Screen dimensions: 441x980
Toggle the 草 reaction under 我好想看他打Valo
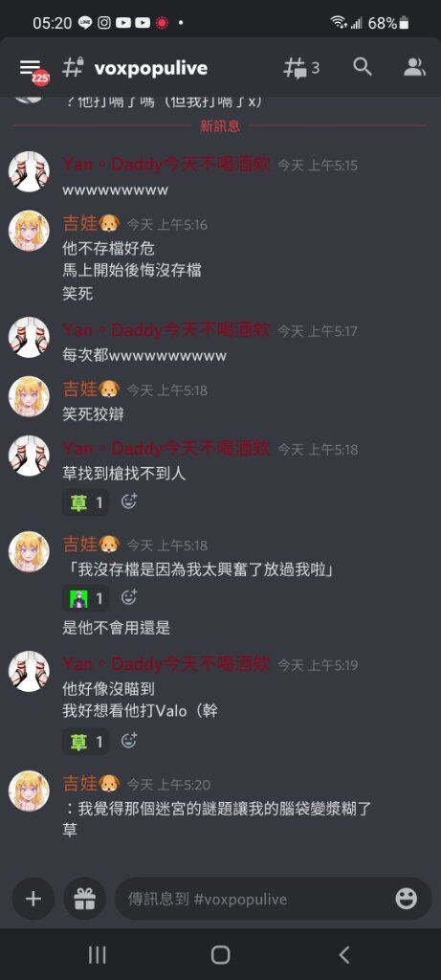(85, 742)
